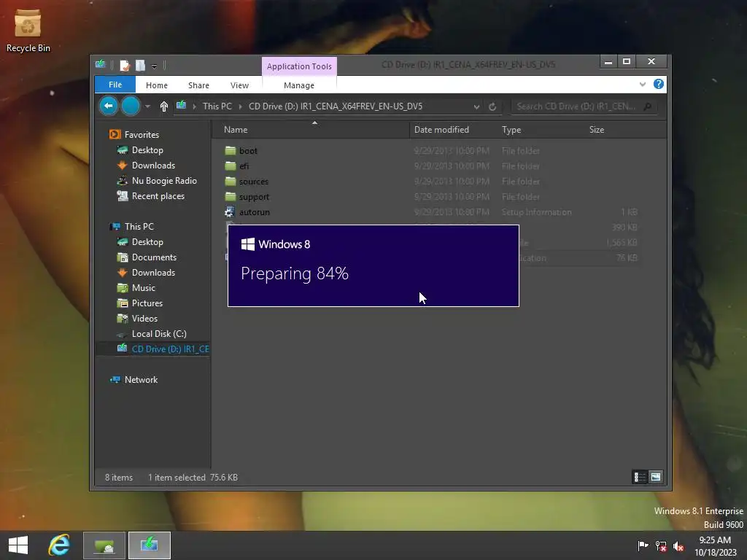Click the drive icon in the address bar
This screenshot has width=747, height=560.
coord(181,106)
